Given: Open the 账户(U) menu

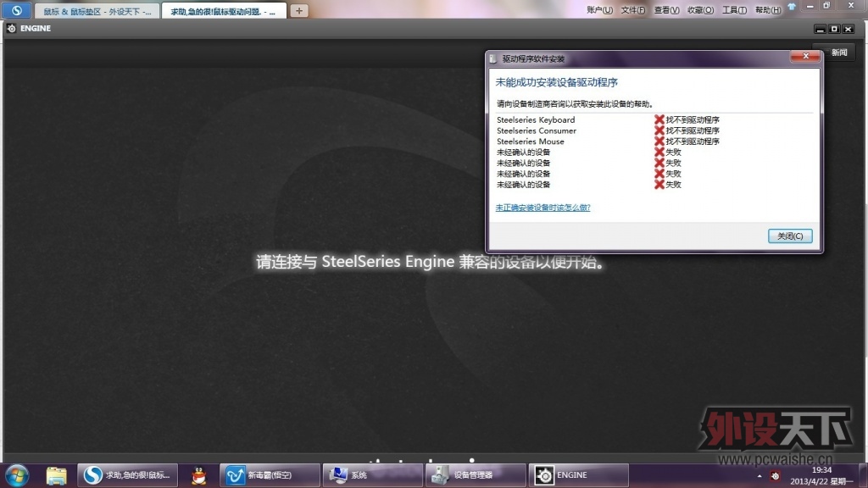Looking at the screenshot, I should 599,10.
